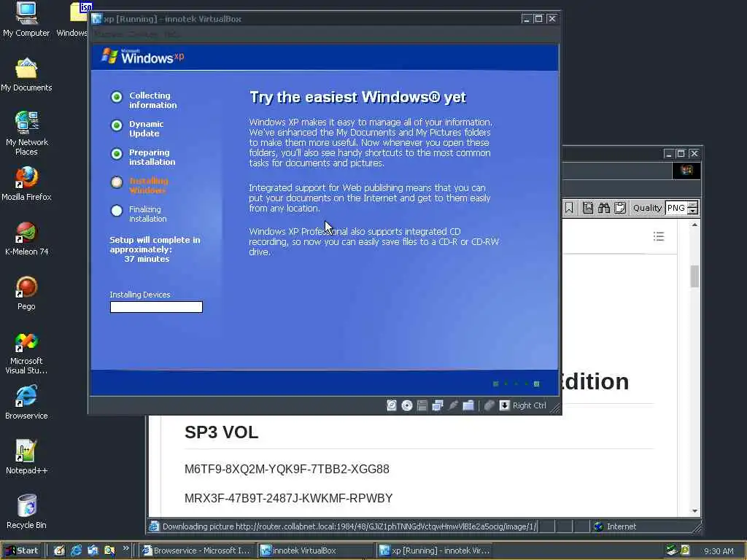This screenshot has width=747, height=560.
Task: Click the Start button
Action: (x=22, y=551)
